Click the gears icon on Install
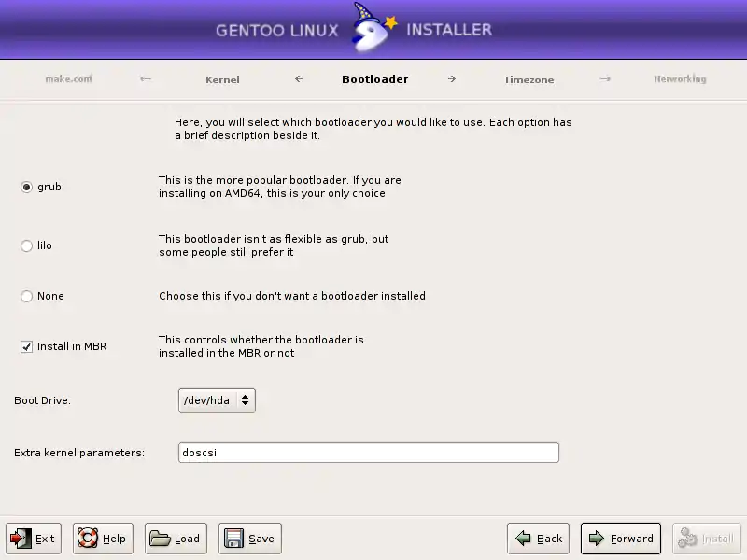The width and height of the screenshot is (747, 560). tap(688, 539)
